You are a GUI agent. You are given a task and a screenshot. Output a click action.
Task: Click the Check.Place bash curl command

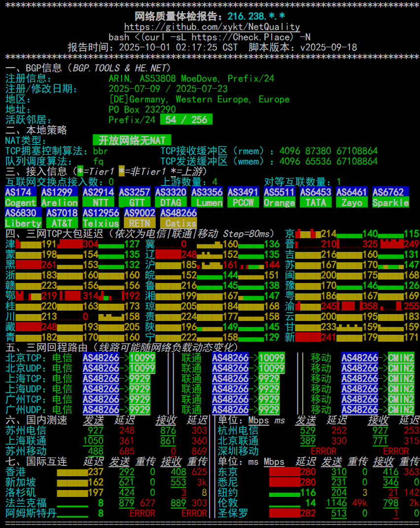point(210,37)
